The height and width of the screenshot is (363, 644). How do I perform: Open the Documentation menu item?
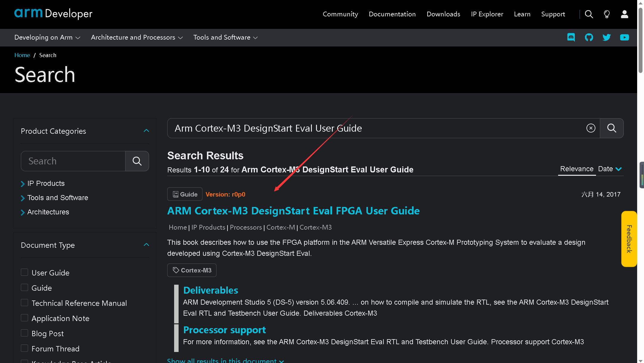[392, 14]
